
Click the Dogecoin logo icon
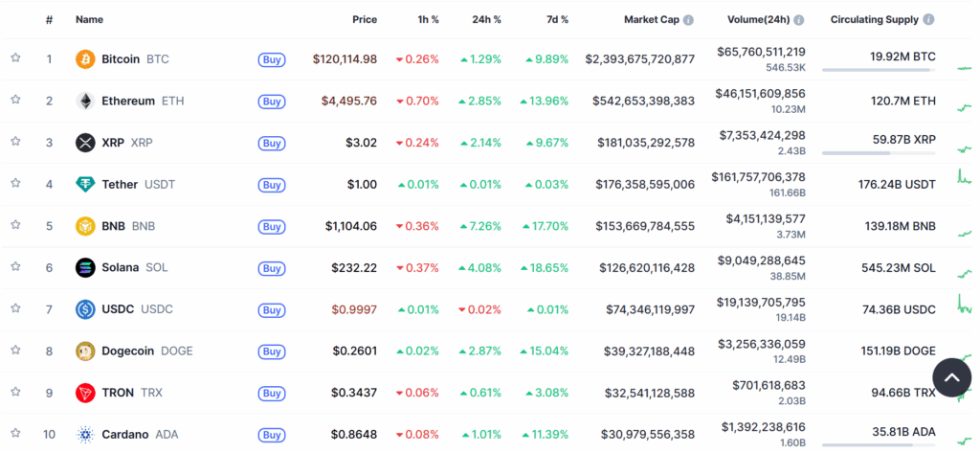[85, 351]
